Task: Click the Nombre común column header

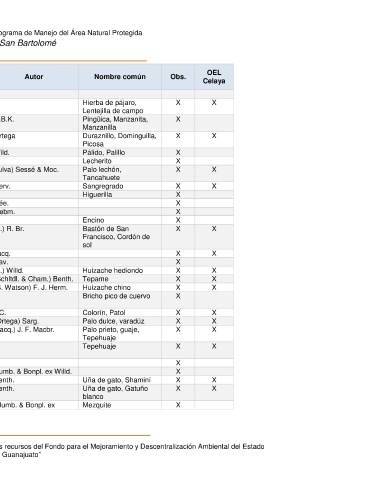Action: (x=120, y=77)
